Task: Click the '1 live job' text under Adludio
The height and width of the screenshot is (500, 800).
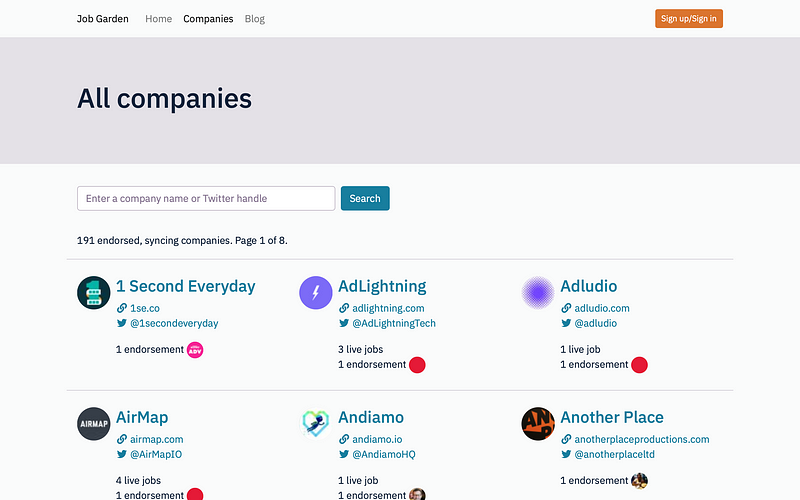Action: (580, 349)
